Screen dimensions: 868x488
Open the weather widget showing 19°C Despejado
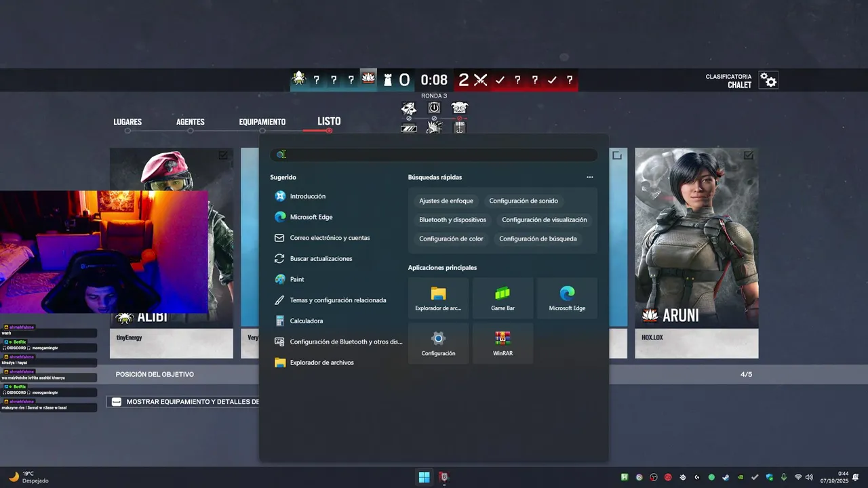tap(29, 477)
